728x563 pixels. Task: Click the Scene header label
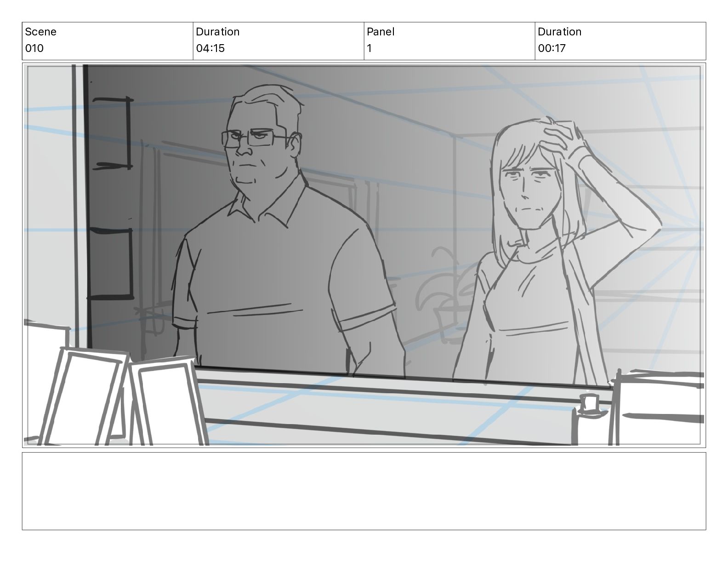[x=41, y=32]
